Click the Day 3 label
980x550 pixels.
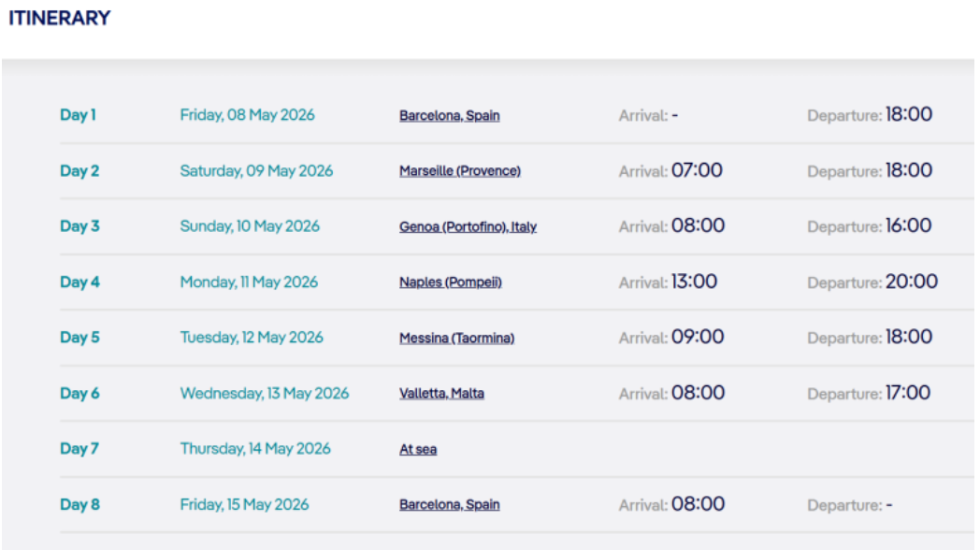coord(79,227)
